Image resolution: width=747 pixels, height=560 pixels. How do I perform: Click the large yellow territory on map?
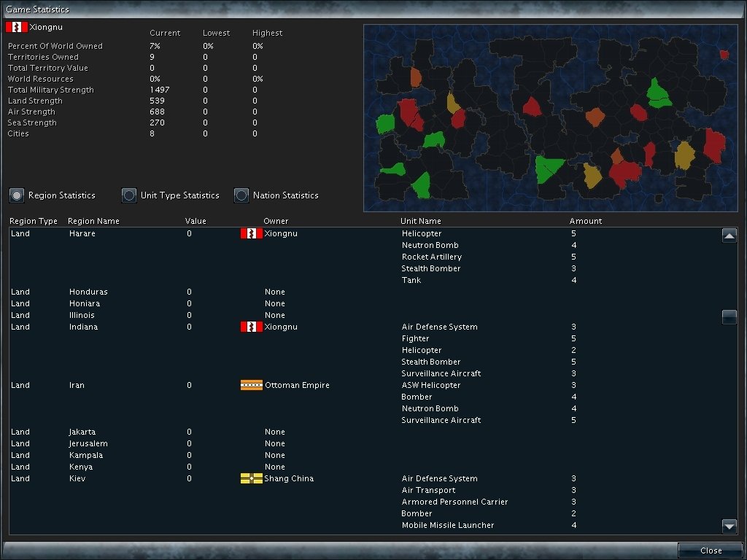684,155
